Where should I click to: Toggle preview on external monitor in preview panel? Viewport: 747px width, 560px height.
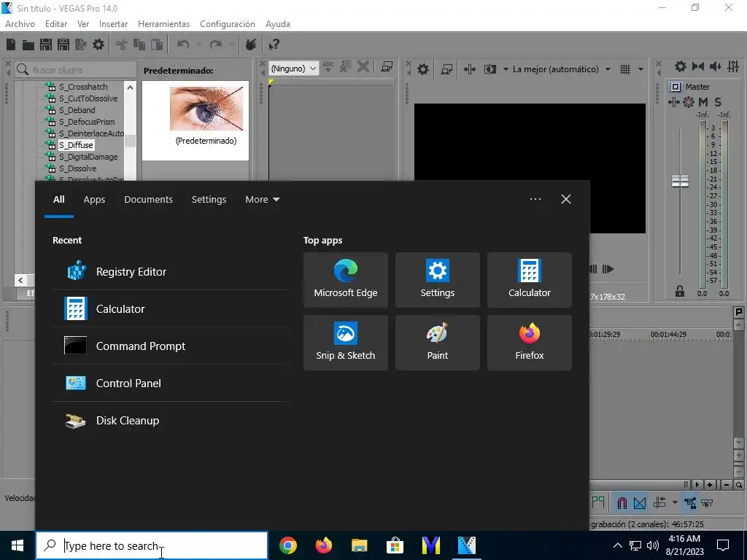tap(446, 69)
